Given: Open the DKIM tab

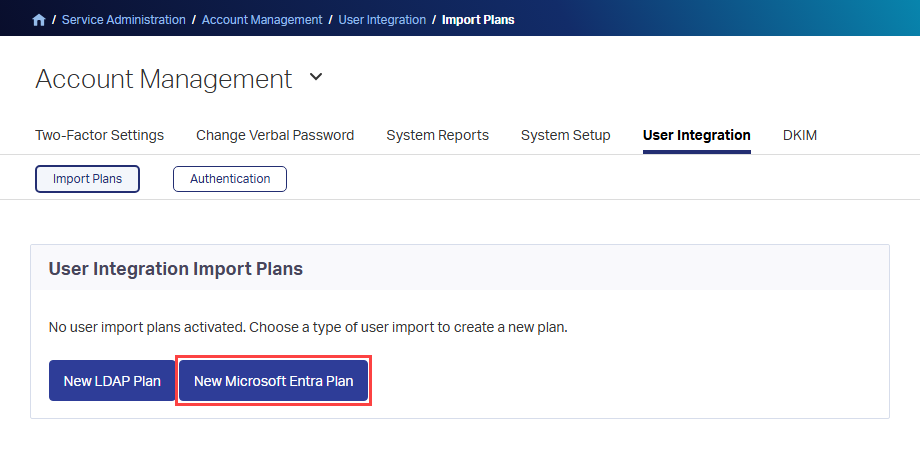Looking at the screenshot, I should click(x=800, y=136).
